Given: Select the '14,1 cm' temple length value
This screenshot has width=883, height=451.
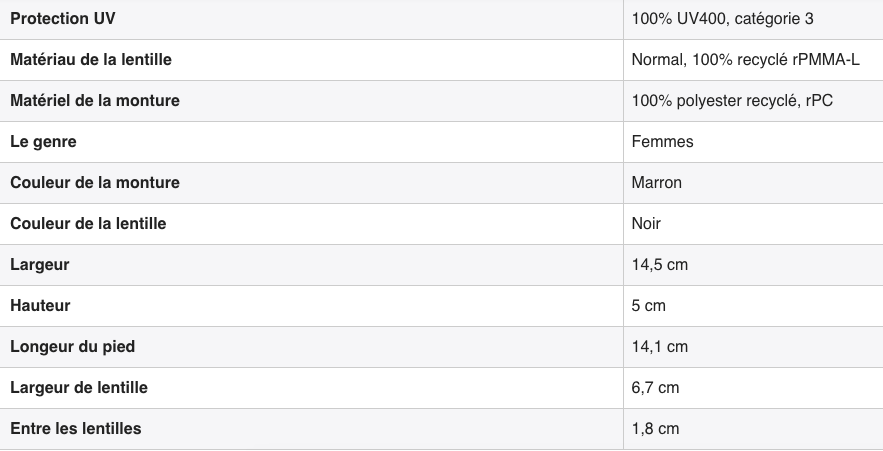Looking at the screenshot, I should coord(660,347).
